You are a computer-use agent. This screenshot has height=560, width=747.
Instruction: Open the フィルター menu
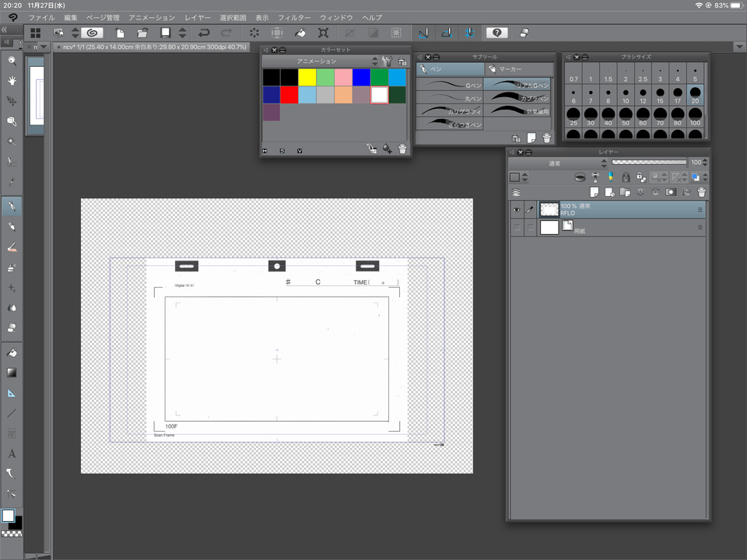click(294, 18)
